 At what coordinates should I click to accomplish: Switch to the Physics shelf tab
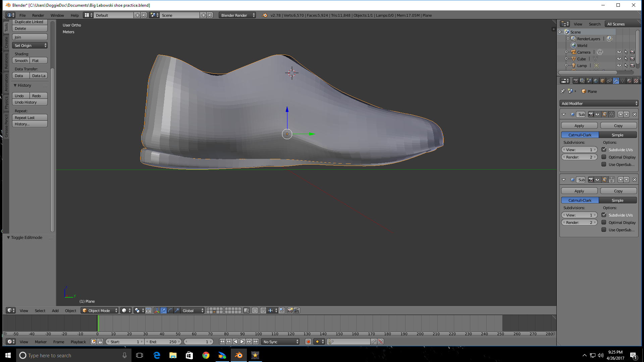(6, 103)
